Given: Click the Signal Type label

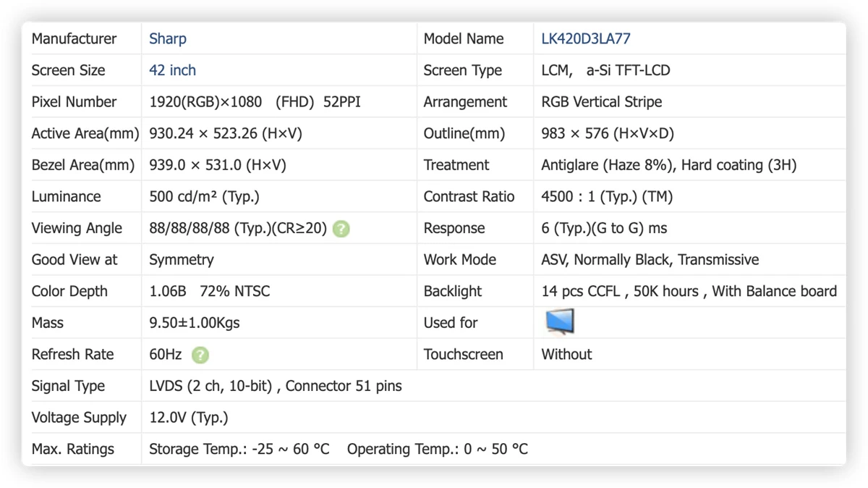Looking at the screenshot, I should [x=68, y=386].
